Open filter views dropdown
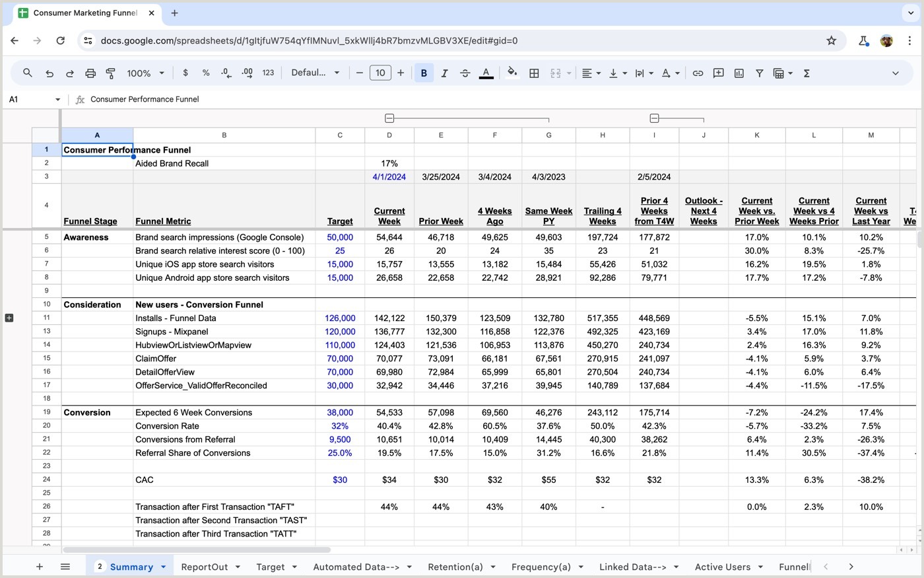This screenshot has width=924, height=578. pos(783,73)
